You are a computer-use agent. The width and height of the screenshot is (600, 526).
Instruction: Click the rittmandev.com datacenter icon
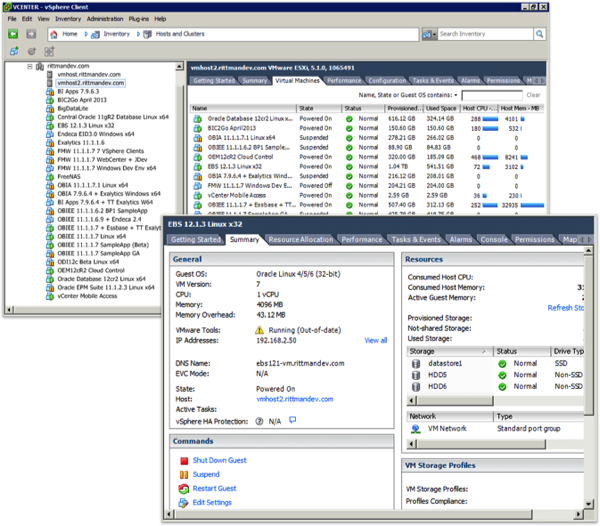point(40,67)
